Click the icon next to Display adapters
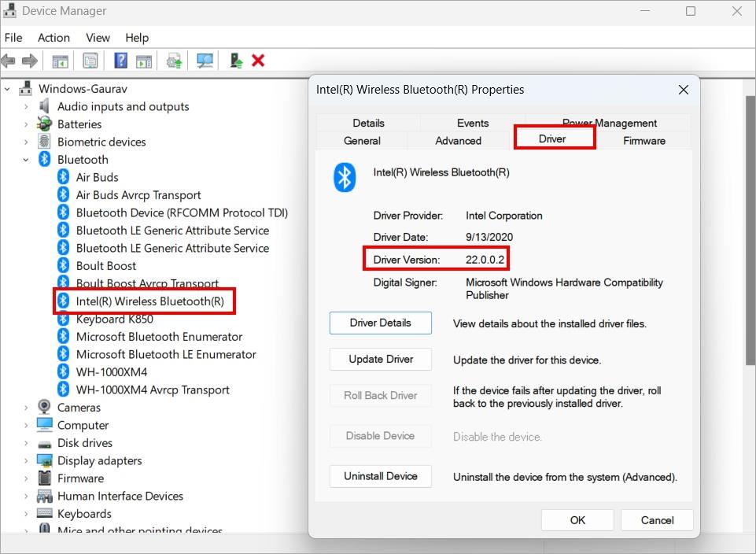756x554 pixels. 44,460
